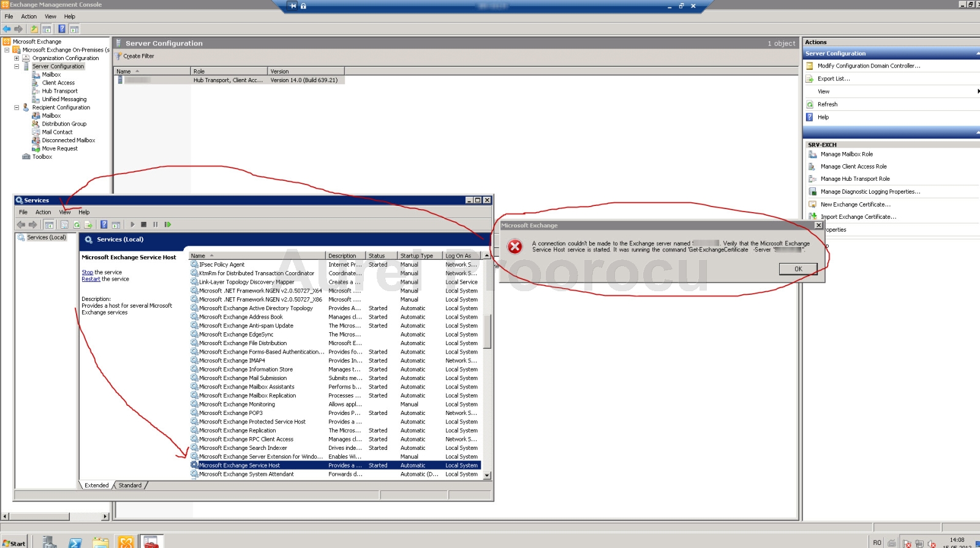Open Server Manager icon in the taskbar
Screen dimensions: 980x548
coord(49,542)
